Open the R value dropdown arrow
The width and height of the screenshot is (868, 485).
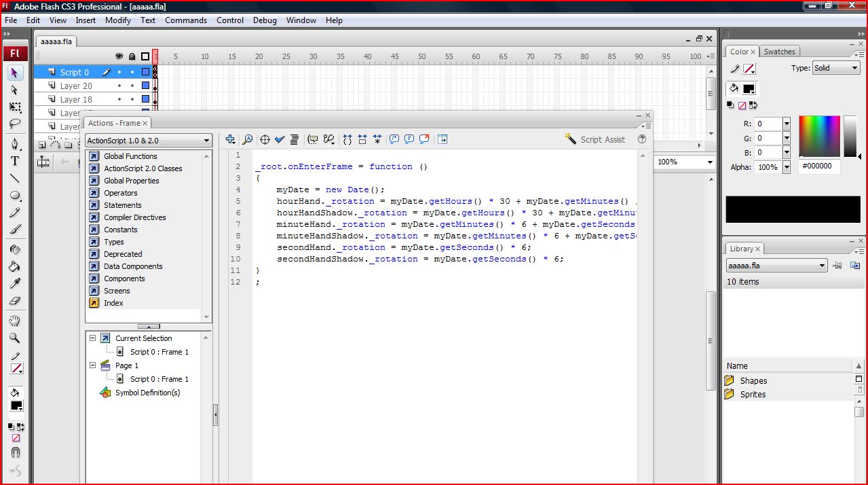tap(787, 124)
